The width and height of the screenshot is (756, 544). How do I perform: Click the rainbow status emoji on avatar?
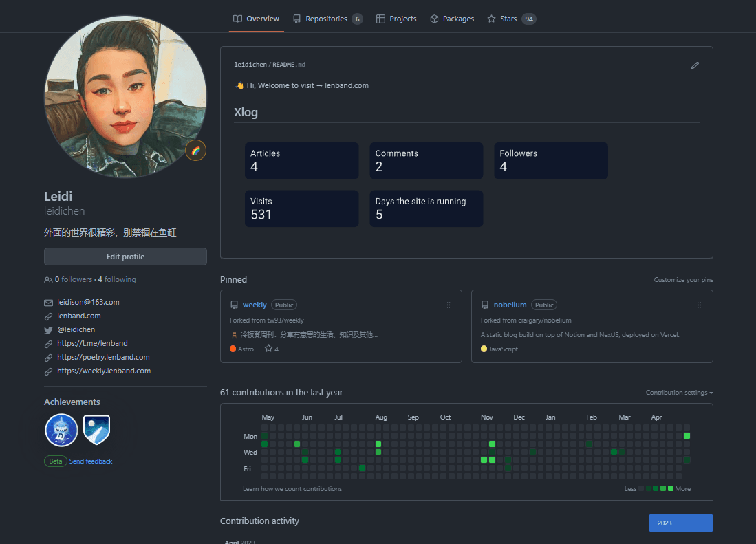[195, 151]
